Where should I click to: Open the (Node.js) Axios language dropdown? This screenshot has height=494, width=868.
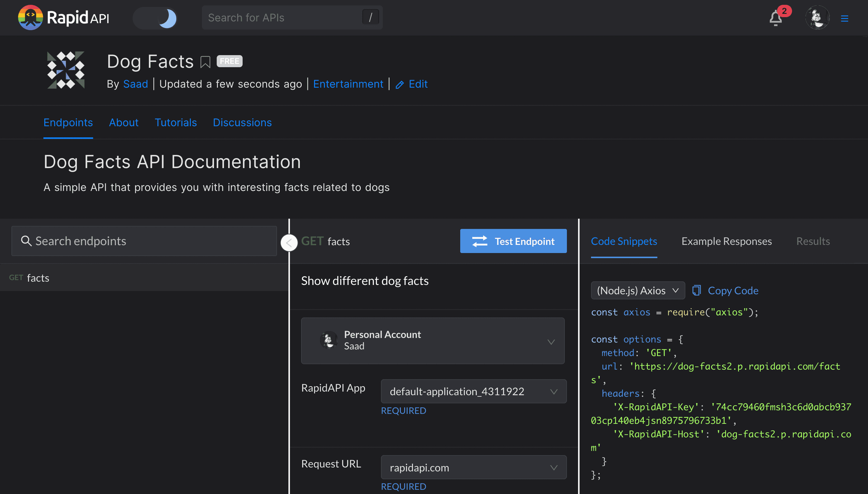click(638, 290)
